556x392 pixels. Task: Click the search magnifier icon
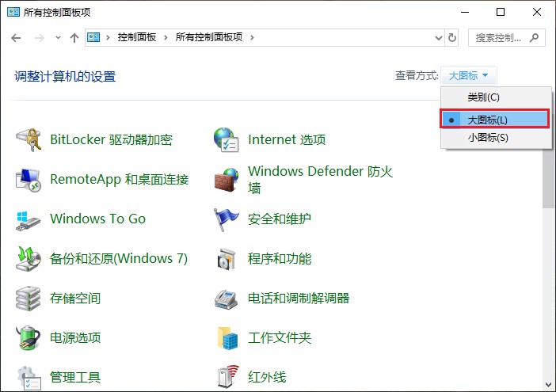pyautogui.click(x=534, y=37)
